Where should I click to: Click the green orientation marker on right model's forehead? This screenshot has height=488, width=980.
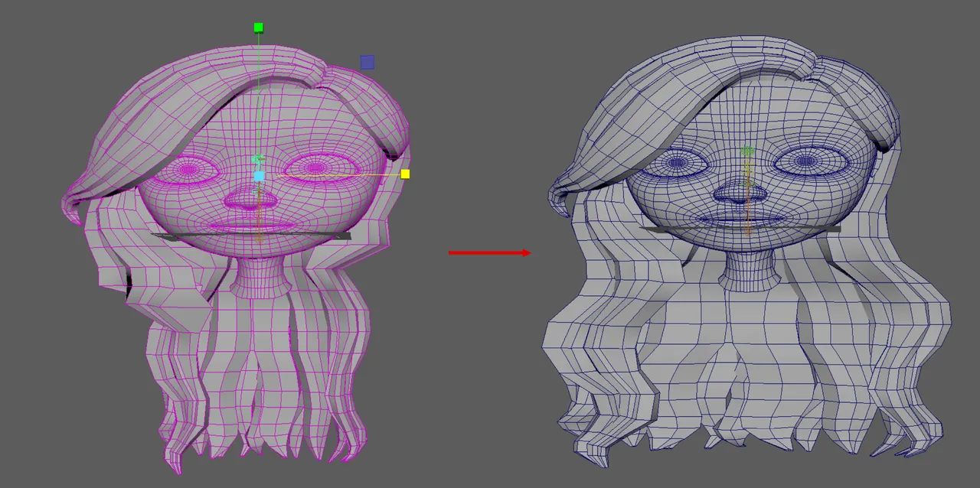(x=747, y=150)
